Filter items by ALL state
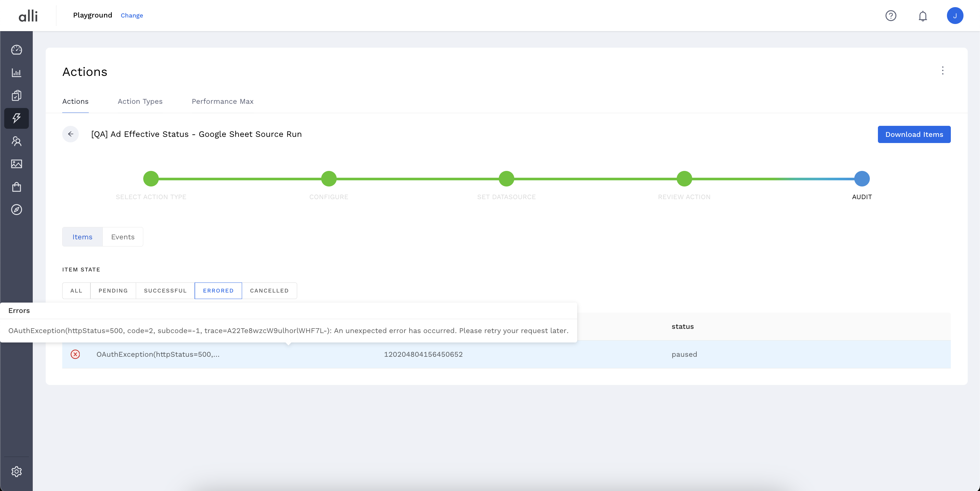Image resolution: width=980 pixels, height=491 pixels. [x=76, y=290]
